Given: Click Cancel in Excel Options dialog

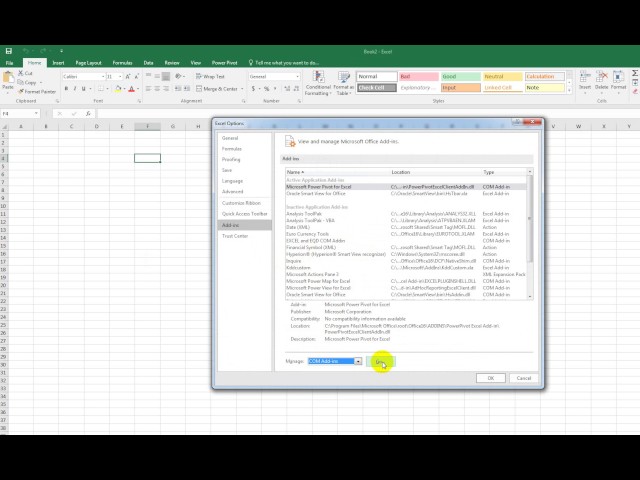Looking at the screenshot, I should tap(524, 378).
